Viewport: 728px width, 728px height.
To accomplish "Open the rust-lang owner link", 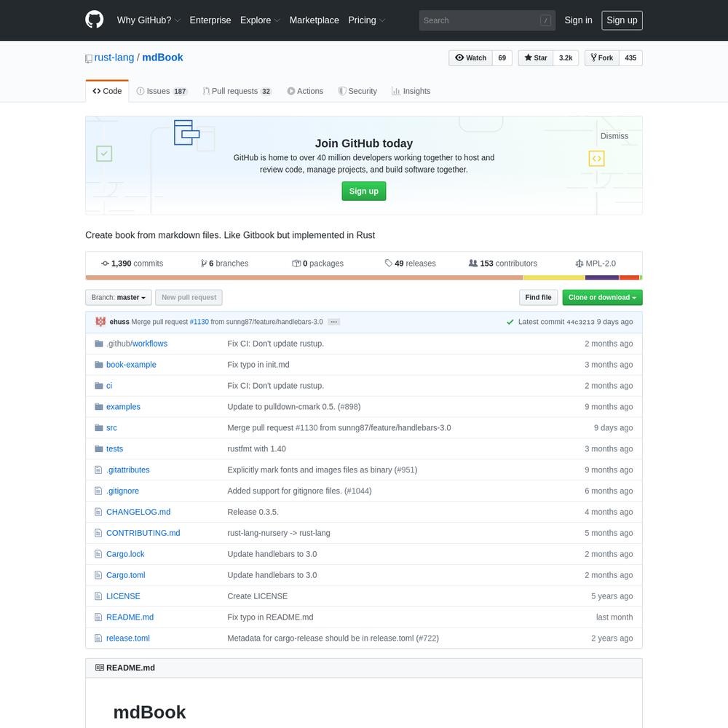I will (x=114, y=58).
